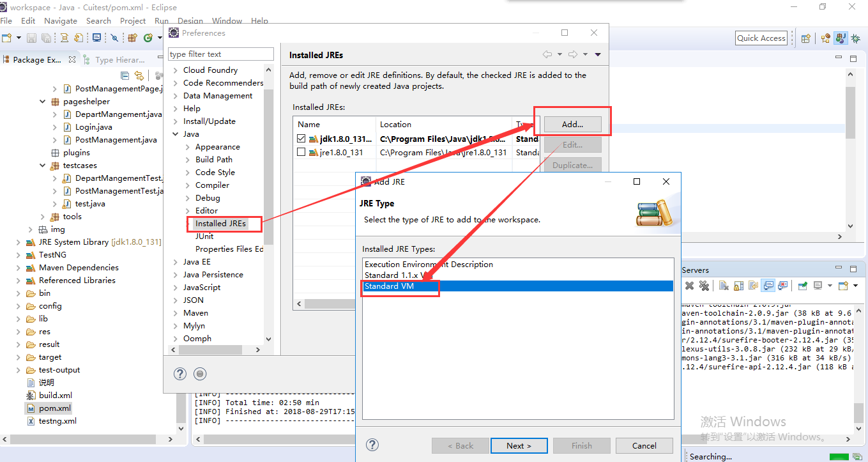Select build.xml in Package Explorer
The width and height of the screenshot is (868, 462).
coord(49,395)
